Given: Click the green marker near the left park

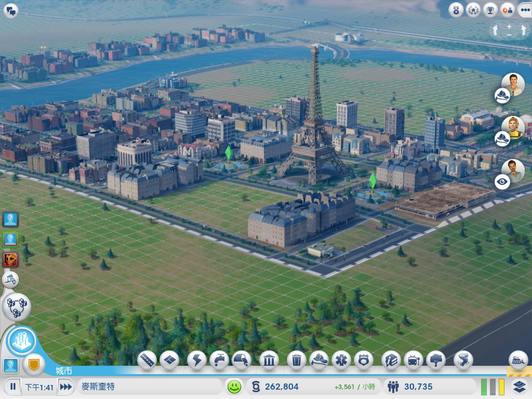Looking at the screenshot, I should click(x=229, y=153).
